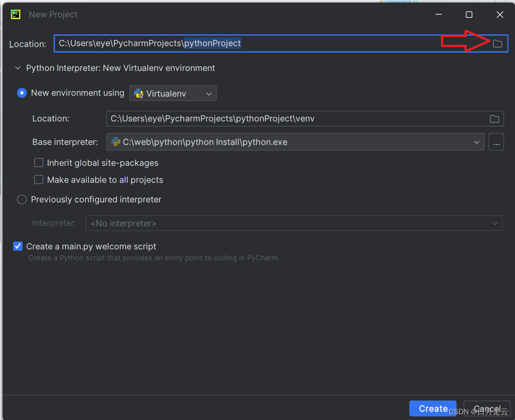Minimize the New Project window
This screenshot has height=420, width=515.
(x=438, y=14)
